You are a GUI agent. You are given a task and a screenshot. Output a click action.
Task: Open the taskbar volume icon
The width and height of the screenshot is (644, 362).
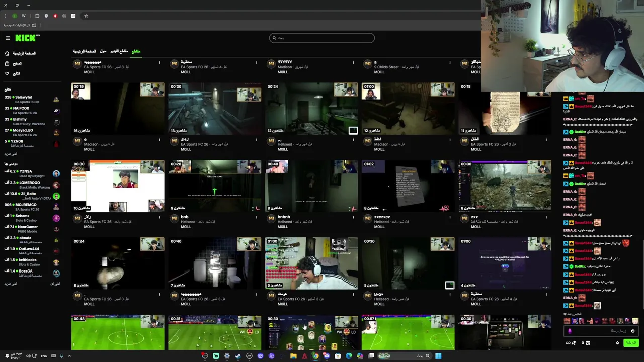point(28,356)
